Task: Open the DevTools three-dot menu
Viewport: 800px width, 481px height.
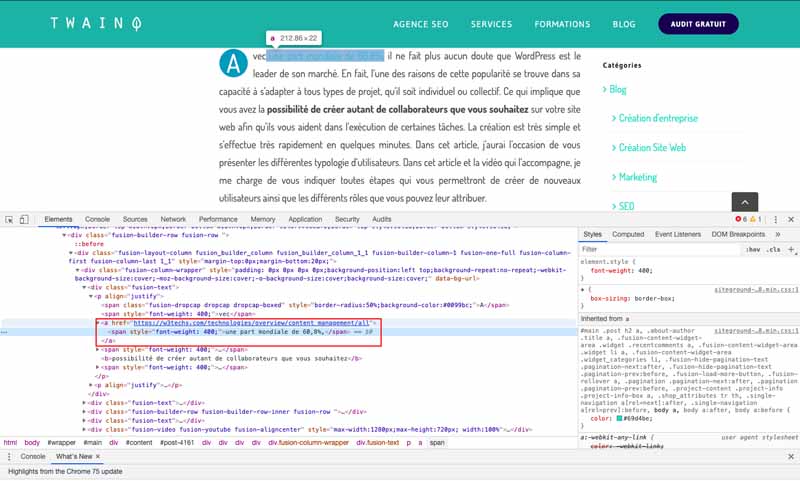Action: click(x=776, y=219)
